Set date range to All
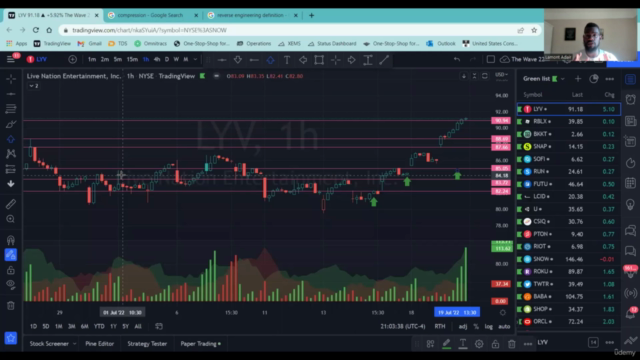This screenshot has height=360, width=640. (138, 327)
